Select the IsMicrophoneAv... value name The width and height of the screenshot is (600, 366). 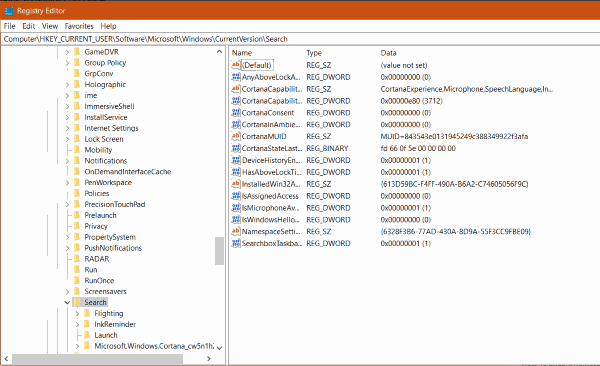pos(271,208)
